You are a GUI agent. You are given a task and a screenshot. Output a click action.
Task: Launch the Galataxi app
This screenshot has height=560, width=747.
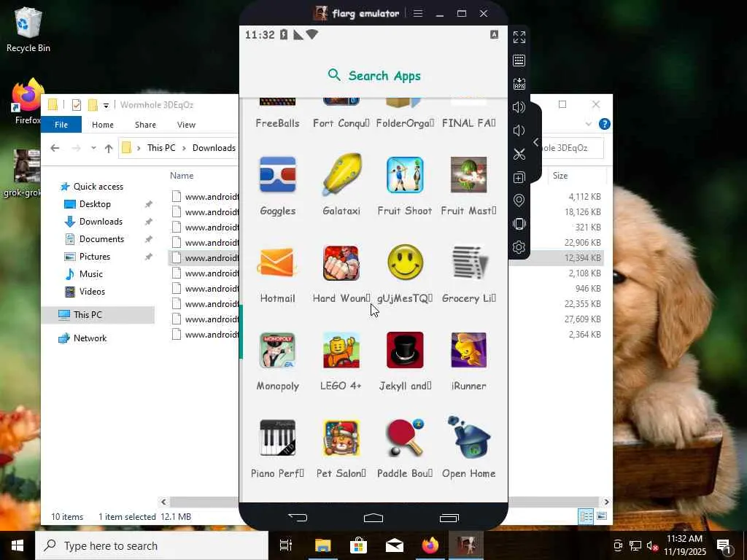tap(341, 175)
